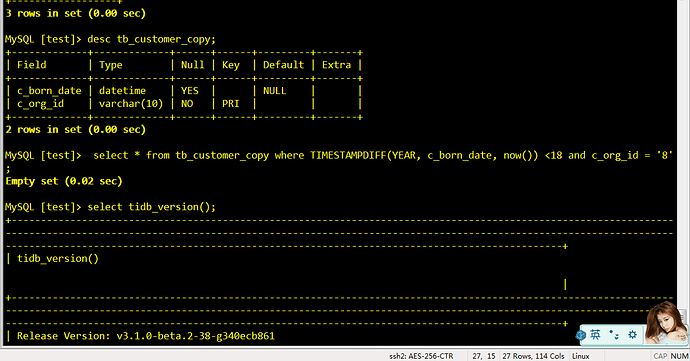The height and width of the screenshot is (361, 690).
Task: Click the c_born_date field row
Action: (184, 91)
